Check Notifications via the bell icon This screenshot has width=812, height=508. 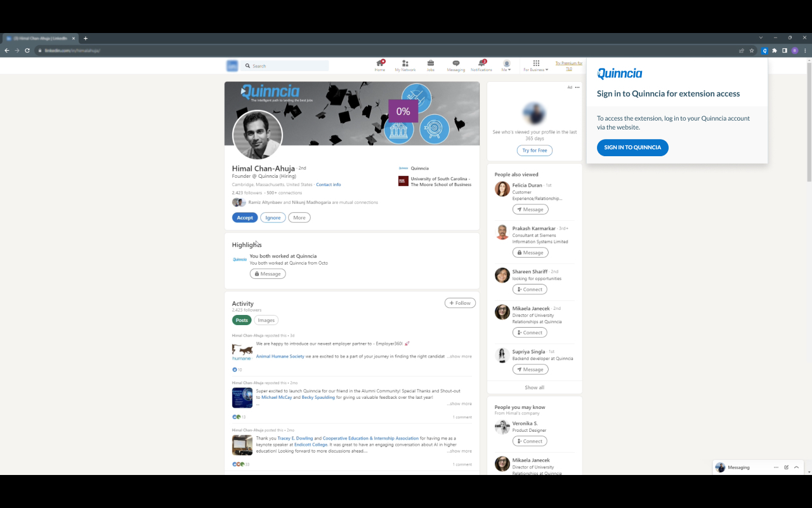point(481,63)
